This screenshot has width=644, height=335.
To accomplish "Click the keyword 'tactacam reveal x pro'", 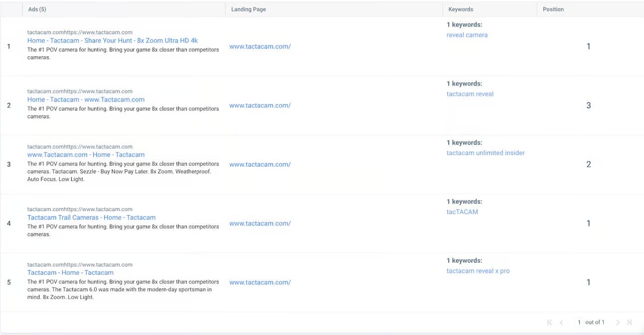I will tap(478, 271).
